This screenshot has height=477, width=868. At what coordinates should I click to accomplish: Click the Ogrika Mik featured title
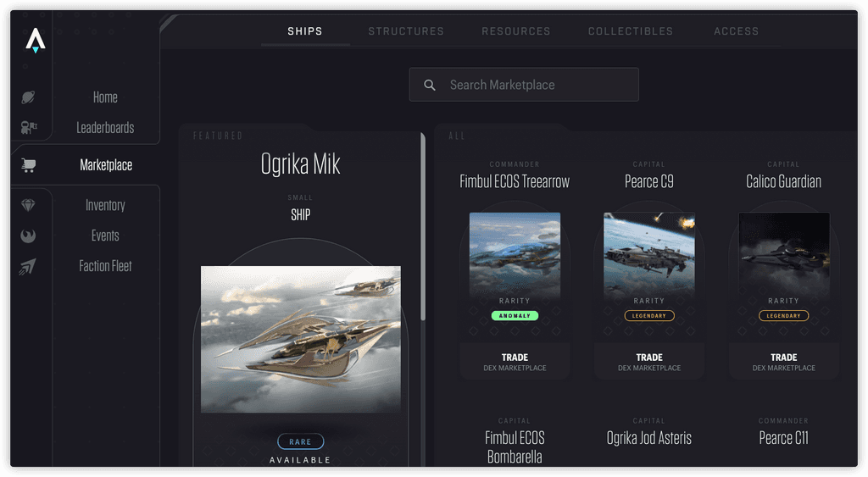(301, 164)
